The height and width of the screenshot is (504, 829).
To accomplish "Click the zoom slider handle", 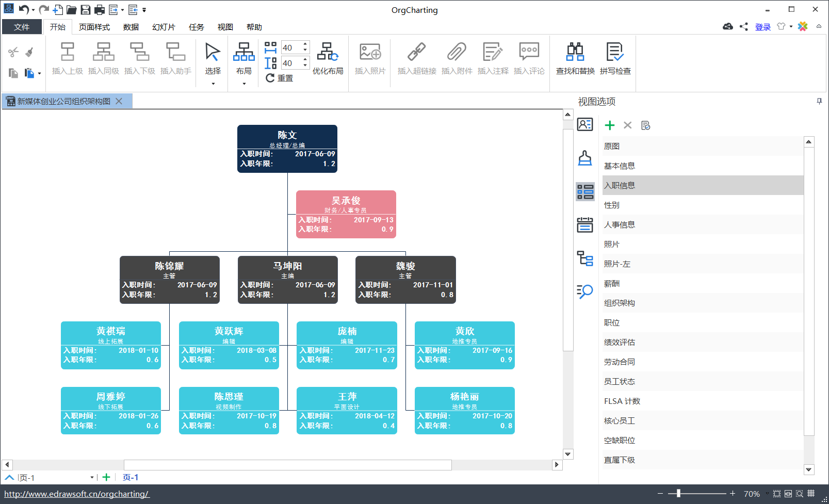I will [x=678, y=494].
